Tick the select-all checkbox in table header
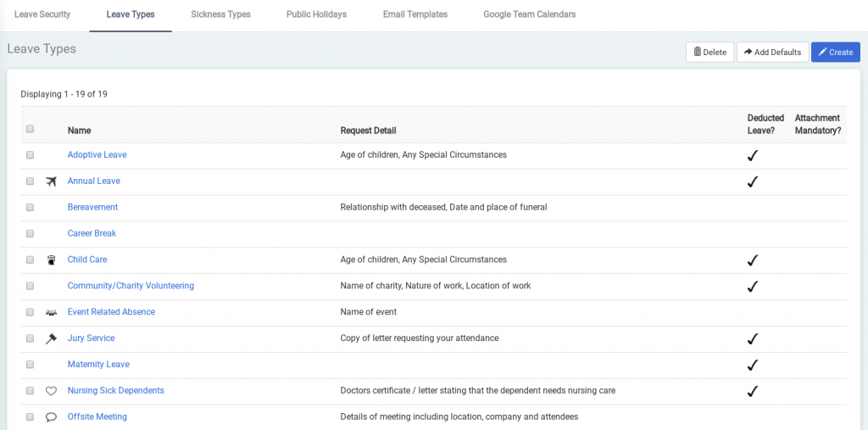 point(31,129)
